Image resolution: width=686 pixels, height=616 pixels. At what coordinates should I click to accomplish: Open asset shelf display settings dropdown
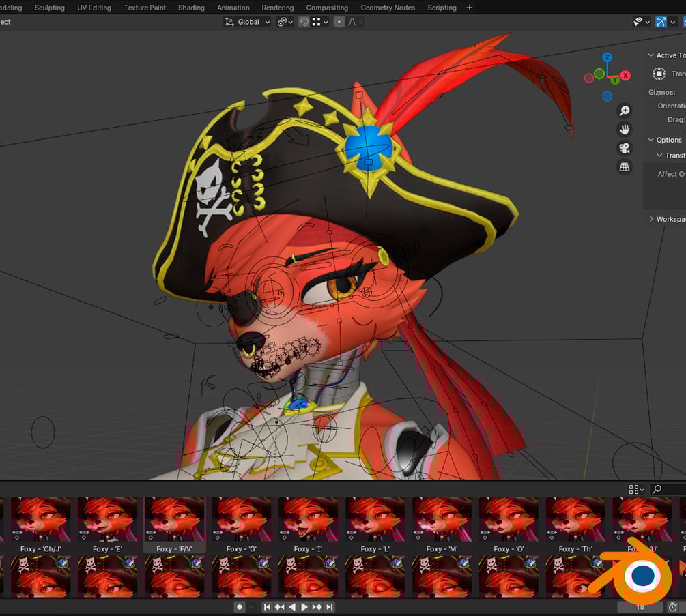pyautogui.click(x=636, y=489)
